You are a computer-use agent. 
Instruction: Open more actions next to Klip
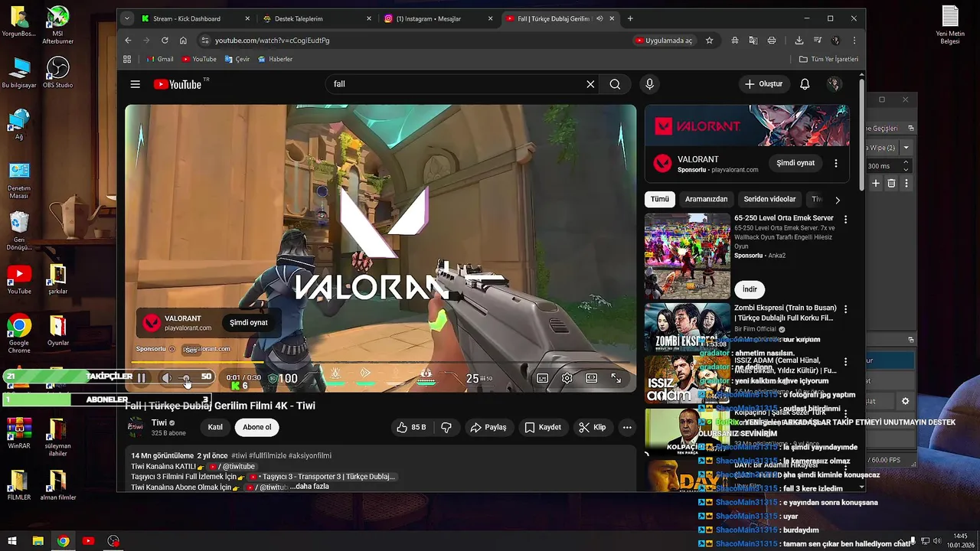pyautogui.click(x=627, y=427)
